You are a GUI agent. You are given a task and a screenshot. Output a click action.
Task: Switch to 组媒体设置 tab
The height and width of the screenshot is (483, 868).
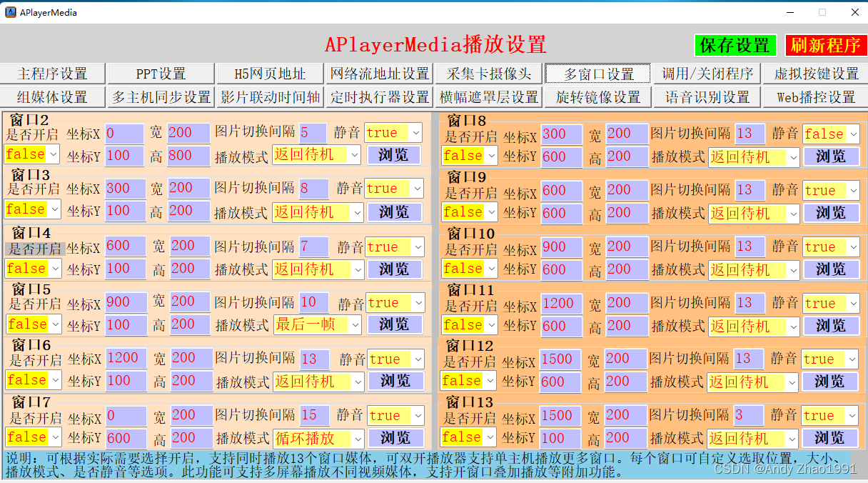53,96
